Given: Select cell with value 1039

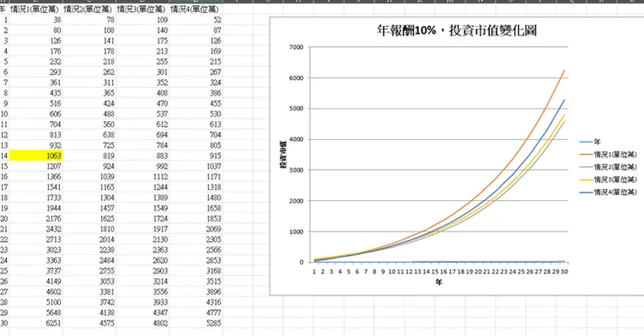Looking at the screenshot, I should tap(89, 177).
